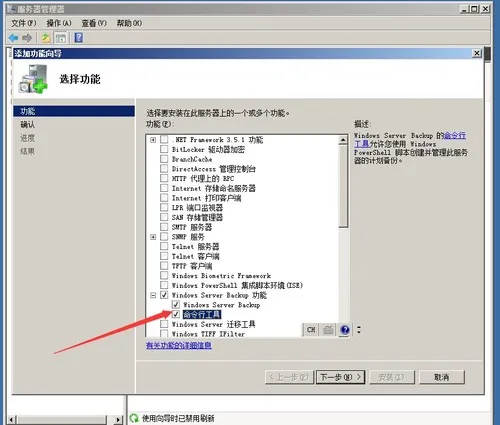Check the DirectAccess 管理控制台 checkbox
The height and width of the screenshot is (425, 500).
(164, 168)
